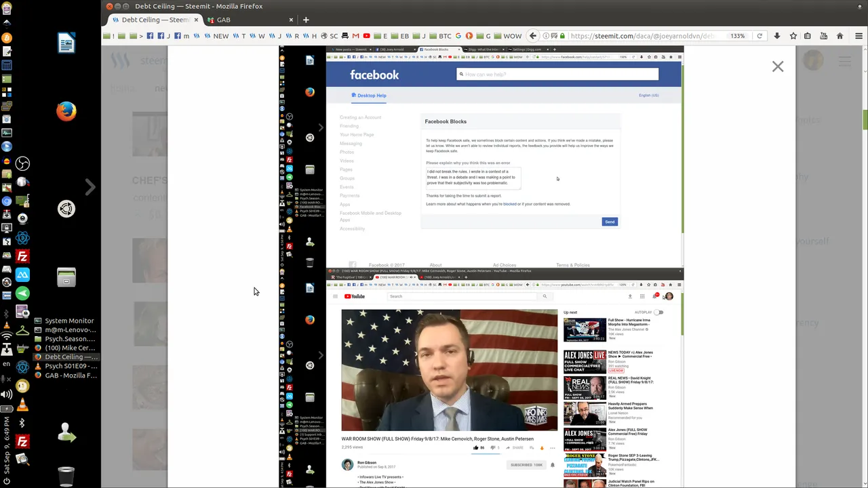
Task: Open the BTC bookmarks folder
Action: click(x=439, y=36)
